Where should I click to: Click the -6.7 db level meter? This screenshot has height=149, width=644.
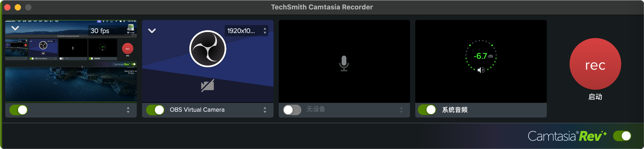pyautogui.click(x=481, y=56)
